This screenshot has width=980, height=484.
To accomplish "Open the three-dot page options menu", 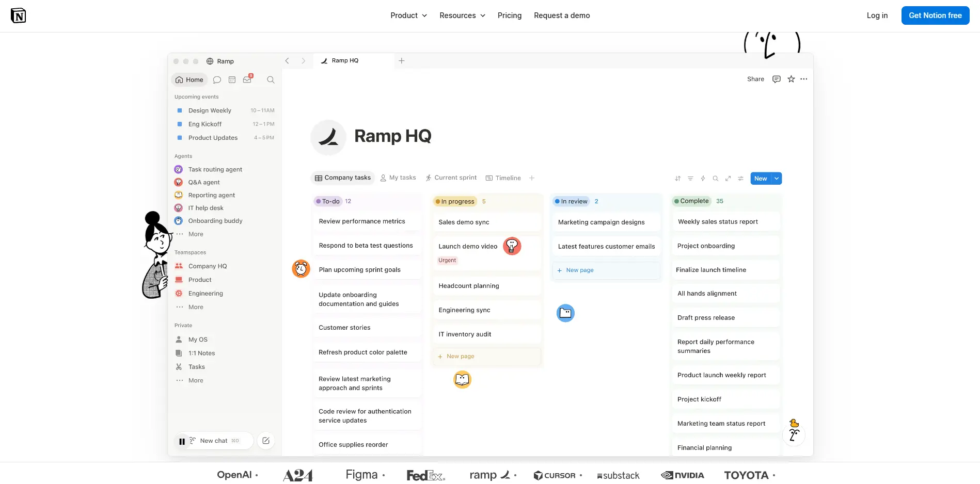I will click(x=804, y=79).
